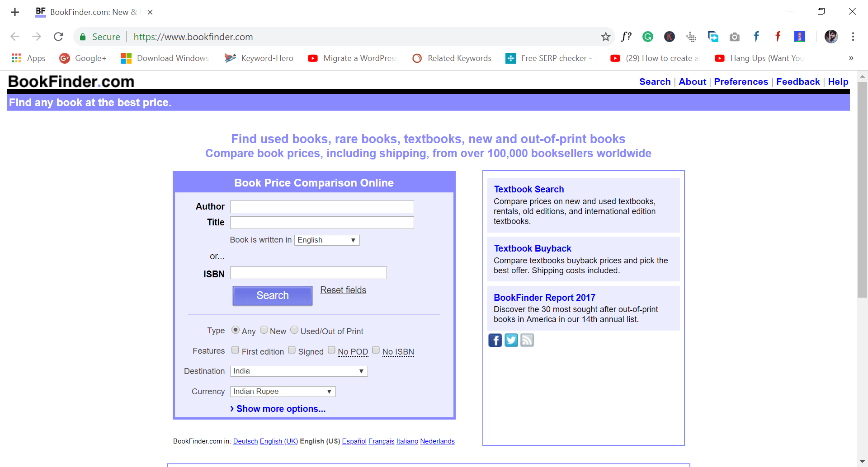The width and height of the screenshot is (868, 467).
Task: Switch the site language to Français
Action: tap(382, 441)
